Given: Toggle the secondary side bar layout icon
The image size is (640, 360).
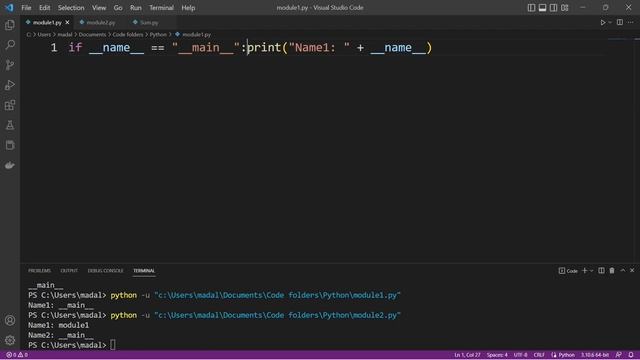Looking at the screenshot, I should click(x=553, y=8).
